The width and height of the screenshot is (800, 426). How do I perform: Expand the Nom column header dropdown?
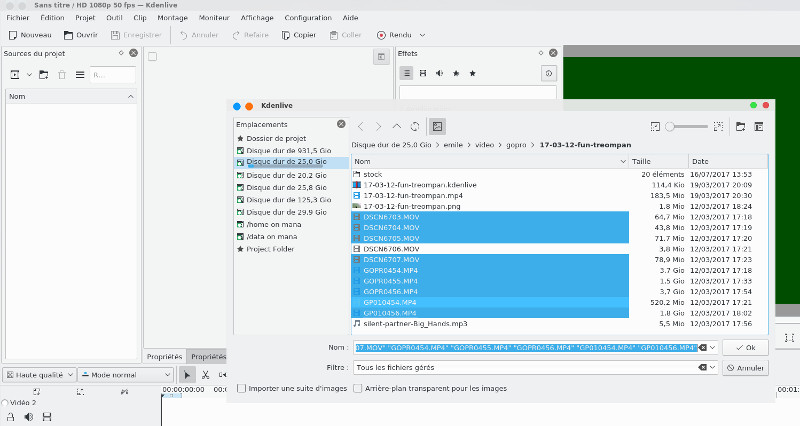[623, 161]
